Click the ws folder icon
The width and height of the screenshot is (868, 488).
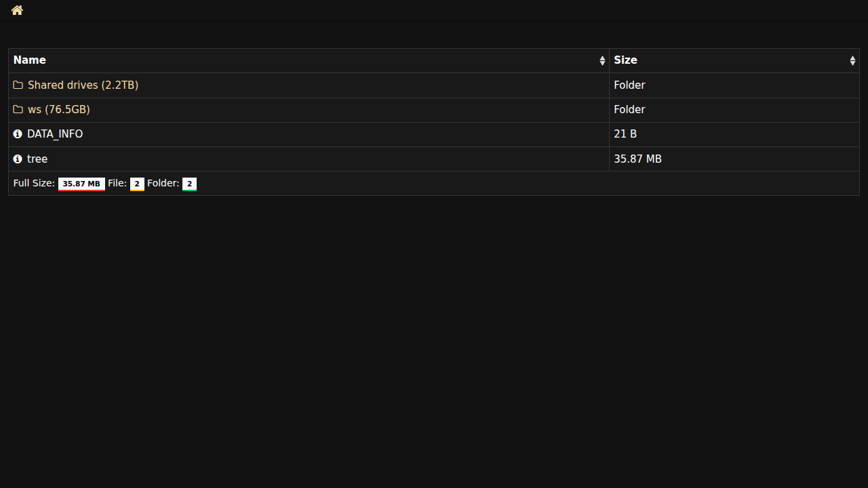18,110
